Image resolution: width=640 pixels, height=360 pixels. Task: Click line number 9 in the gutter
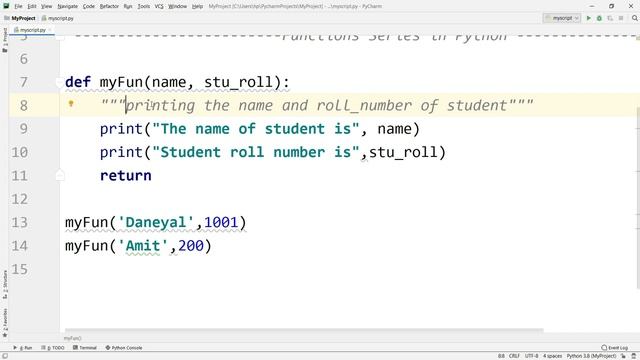[x=23, y=129]
